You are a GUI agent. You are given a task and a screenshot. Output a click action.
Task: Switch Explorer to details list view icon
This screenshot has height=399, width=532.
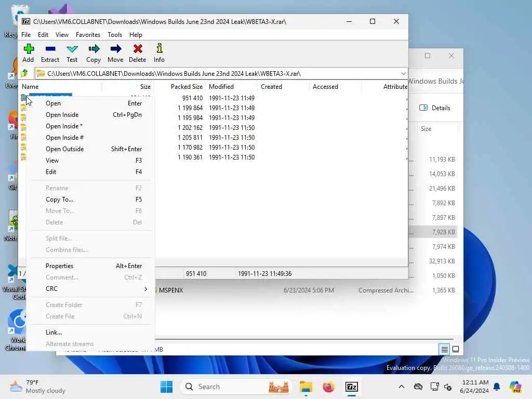(x=445, y=349)
